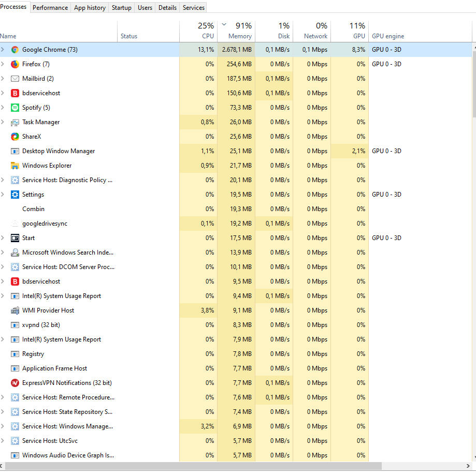The width and height of the screenshot is (476, 475).
Task: Click the Microsoft Windows Search Indexer icon
Action: click(15, 253)
